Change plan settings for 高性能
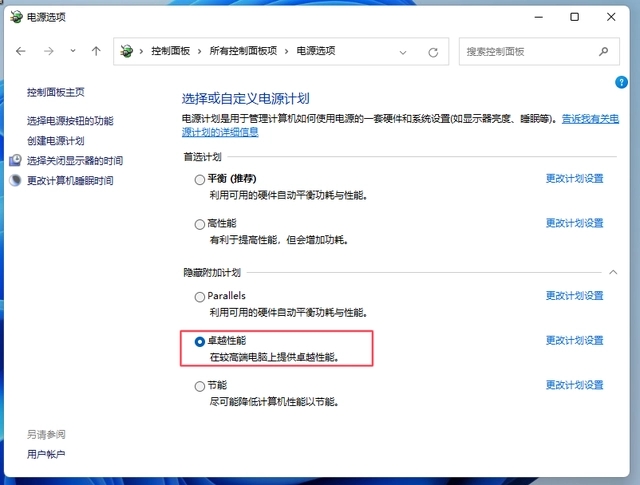Image resolution: width=640 pixels, height=485 pixels. pos(575,223)
